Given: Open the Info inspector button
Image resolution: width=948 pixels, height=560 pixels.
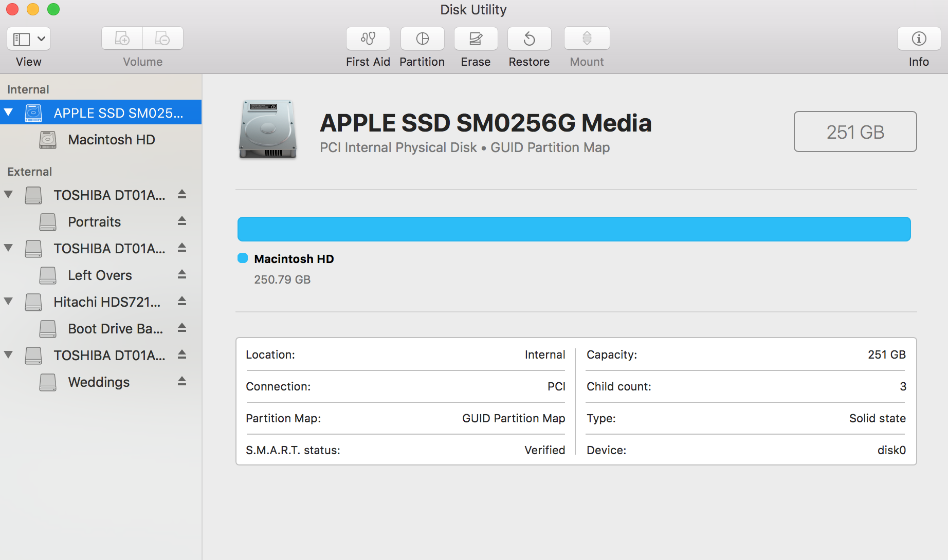Looking at the screenshot, I should pos(919,39).
